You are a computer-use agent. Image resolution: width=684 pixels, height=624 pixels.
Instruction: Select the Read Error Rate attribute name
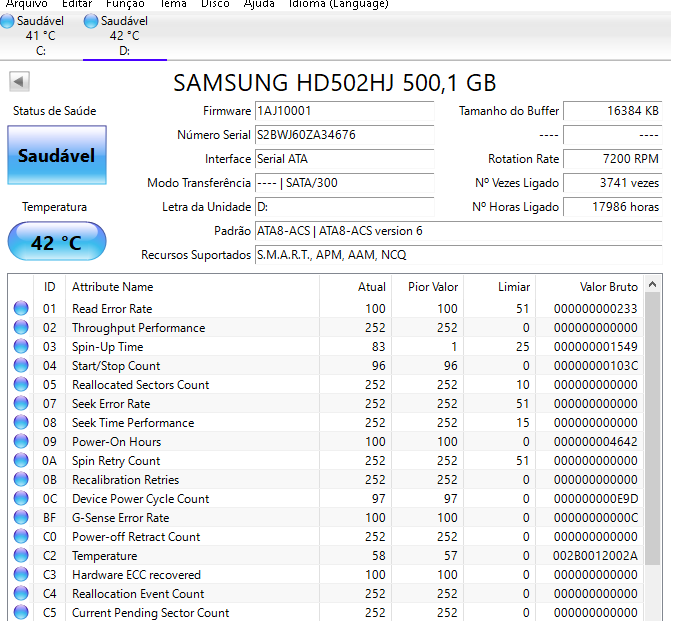pos(112,309)
